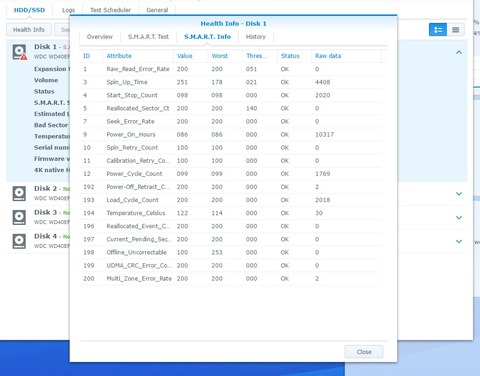
Task: Sort by the Raw data column header
Action: tap(347, 56)
